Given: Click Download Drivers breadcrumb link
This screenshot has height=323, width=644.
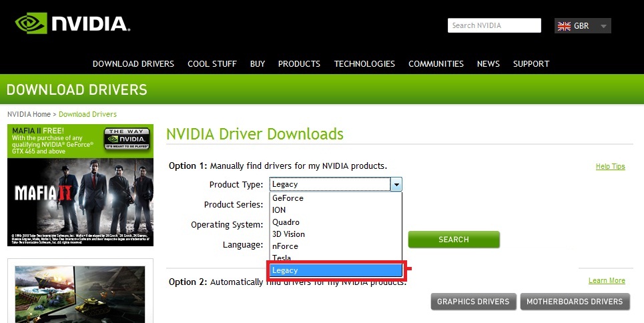Looking at the screenshot, I should click(87, 114).
